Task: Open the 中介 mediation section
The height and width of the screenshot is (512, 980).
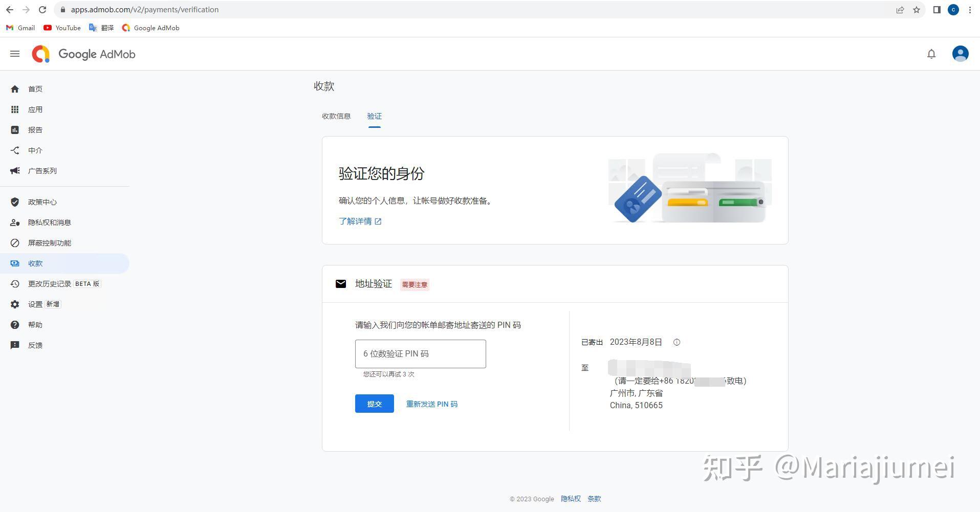Action: (35, 150)
